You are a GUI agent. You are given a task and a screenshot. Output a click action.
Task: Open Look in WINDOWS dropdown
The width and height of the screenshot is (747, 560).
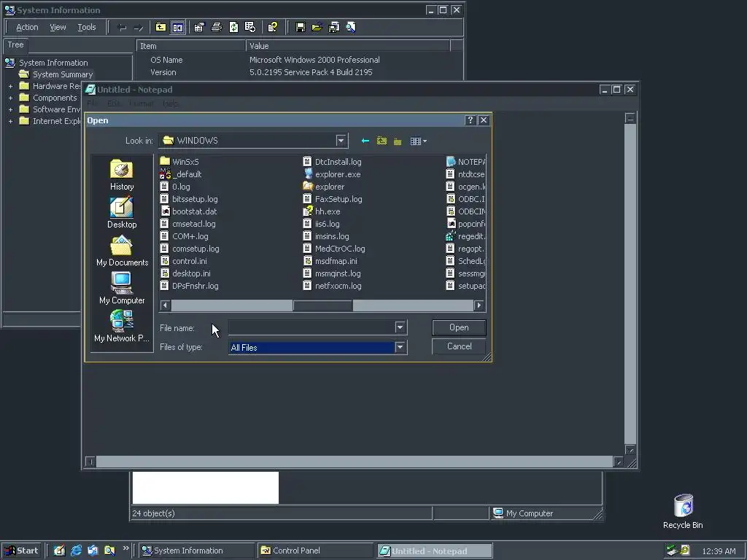(x=341, y=141)
